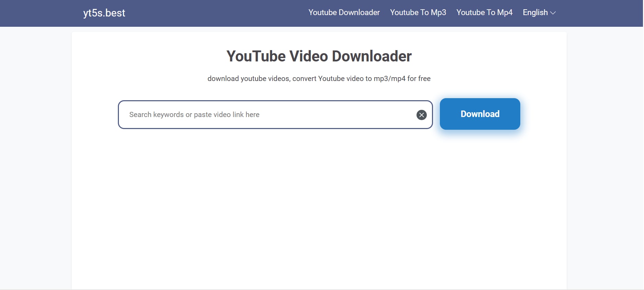644x290 pixels.
Task: Go to Youtube To Mp3 page
Action: click(418, 13)
